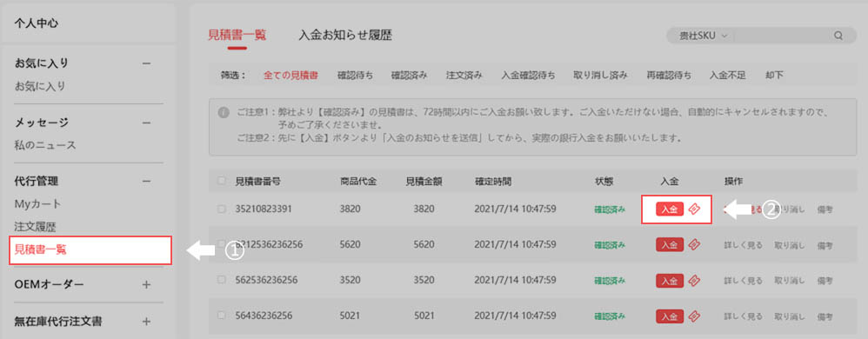Viewport: 868px width, 339px height.
Task: Click the search magnifier icon
Action: tap(838, 36)
